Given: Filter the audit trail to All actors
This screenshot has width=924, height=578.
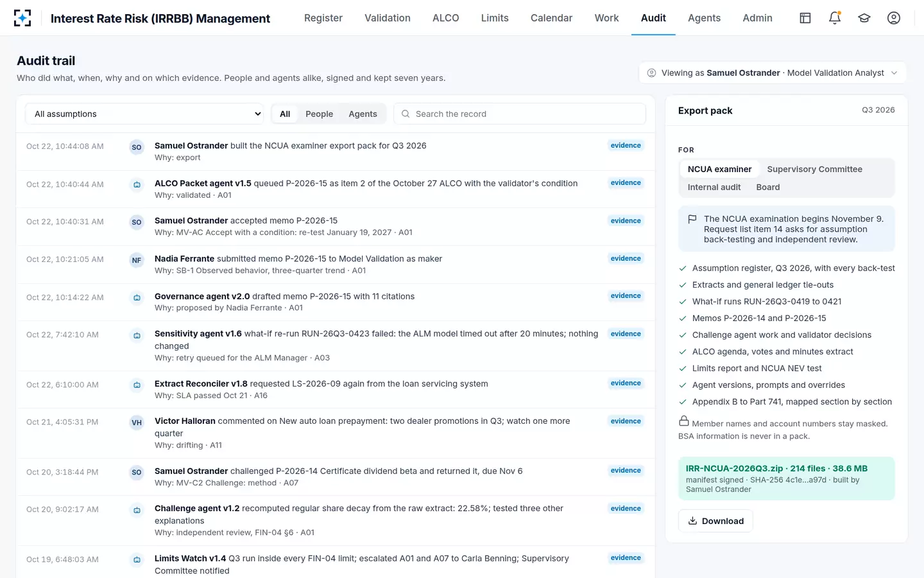Looking at the screenshot, I should pos(285,114).
